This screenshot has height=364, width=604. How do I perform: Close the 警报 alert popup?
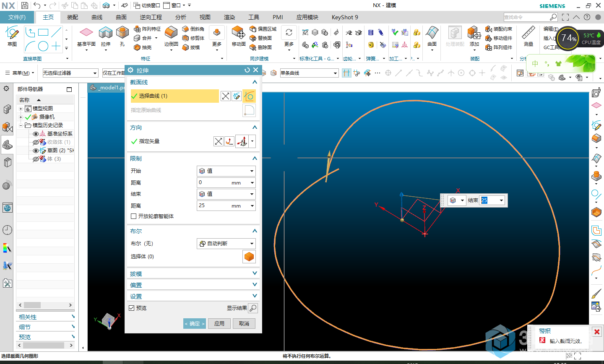click(597, 332)
